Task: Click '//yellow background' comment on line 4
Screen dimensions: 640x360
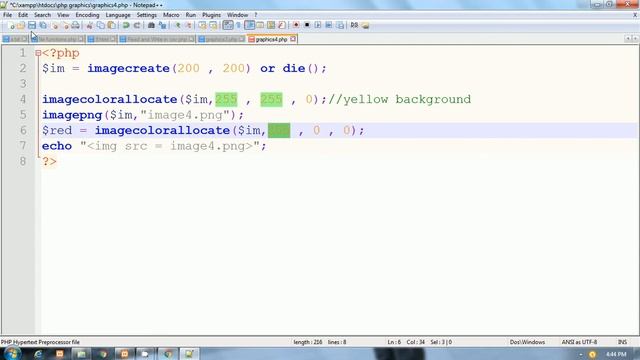Action: pos(399,99)
